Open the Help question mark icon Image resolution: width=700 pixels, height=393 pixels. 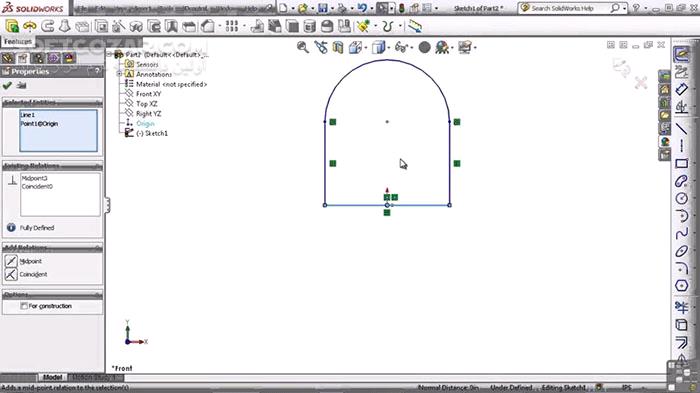[x=636, y=8]
